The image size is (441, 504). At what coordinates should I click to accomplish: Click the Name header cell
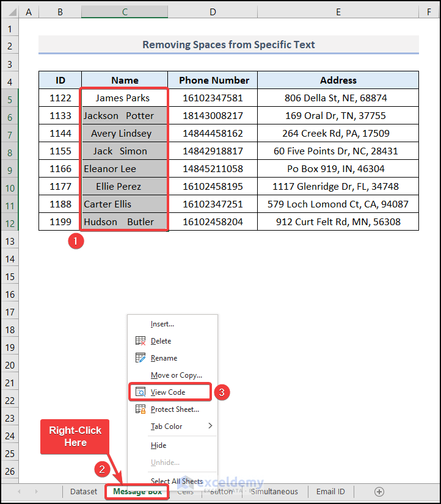click(125, 80)
